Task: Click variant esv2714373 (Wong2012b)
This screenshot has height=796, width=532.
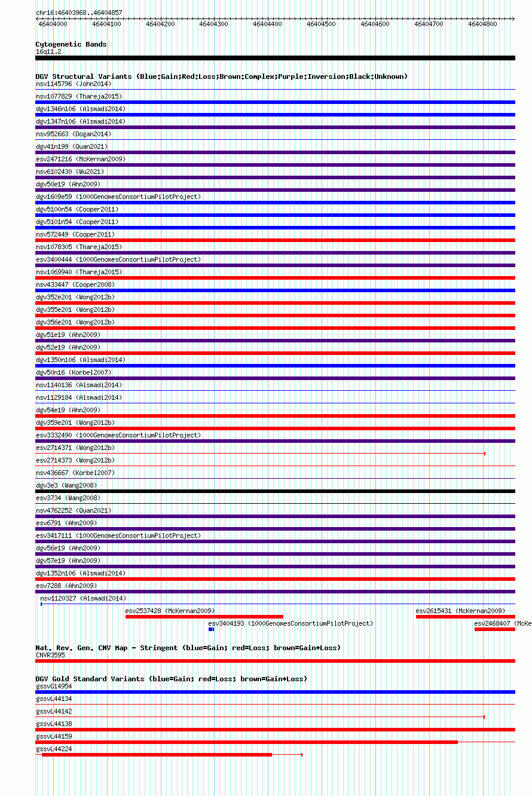Action: (x=75, y=460)
